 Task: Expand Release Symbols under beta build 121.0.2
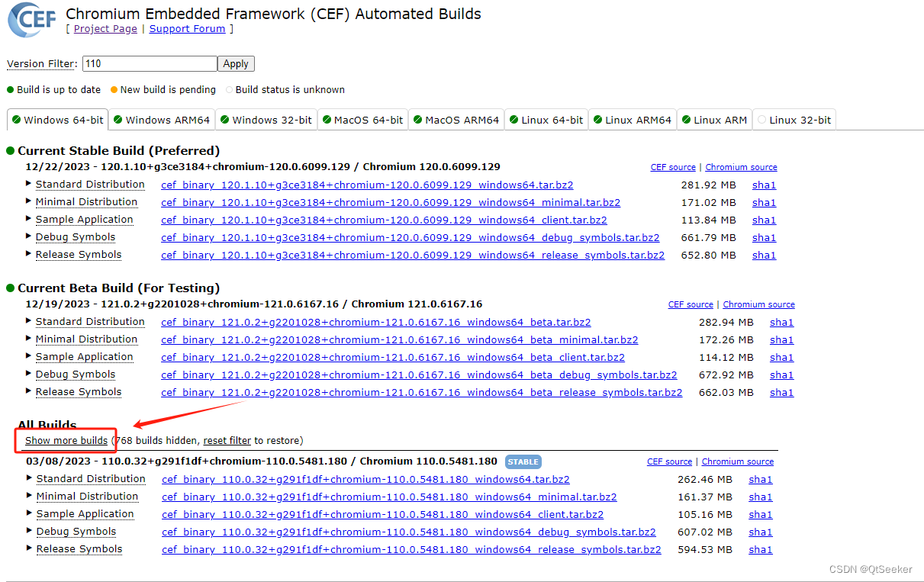tap(79, 392)
